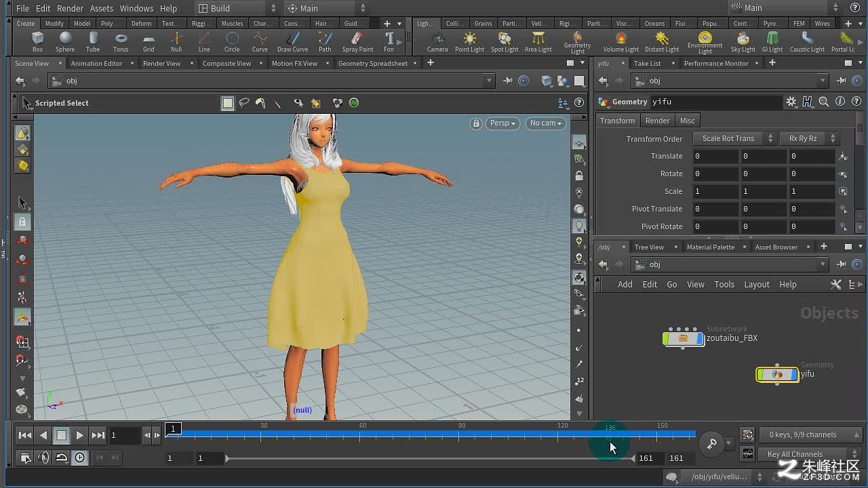Image resolution: width=868 pixels, height=488 pixels.
Task: Add a GI Light
Action: tap(772, 42)
